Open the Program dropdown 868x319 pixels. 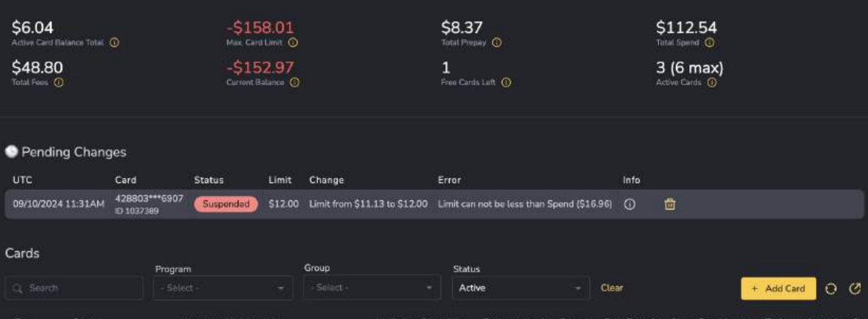click(223, 288)
